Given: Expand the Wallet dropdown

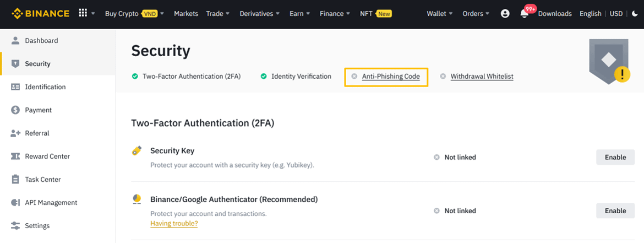Looking at the screenshot, I should click(439, 14).
